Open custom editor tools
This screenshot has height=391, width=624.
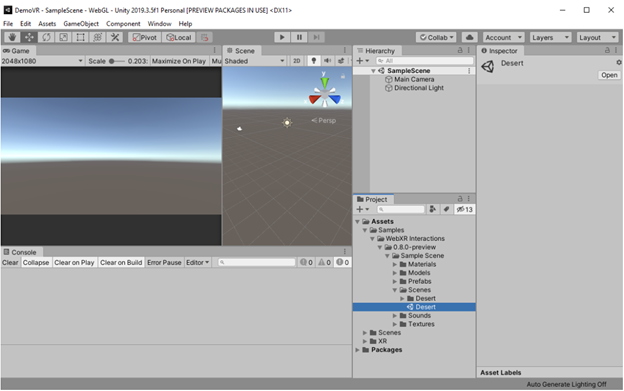point(115,37)
